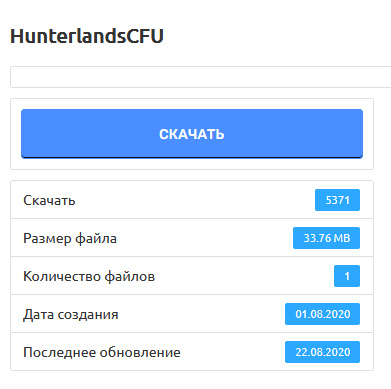391x389 pixels.
Task: Click the Количество файлов info row
Action: click(x=192, y=276)
